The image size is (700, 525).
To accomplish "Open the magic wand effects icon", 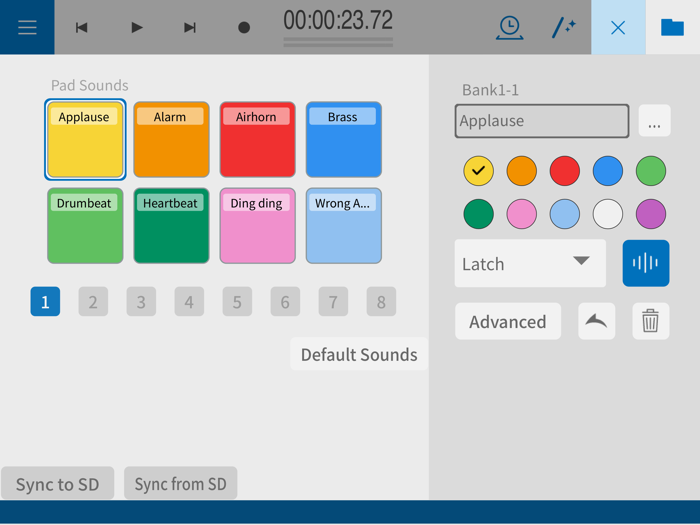I will click(x=563, y=28).
